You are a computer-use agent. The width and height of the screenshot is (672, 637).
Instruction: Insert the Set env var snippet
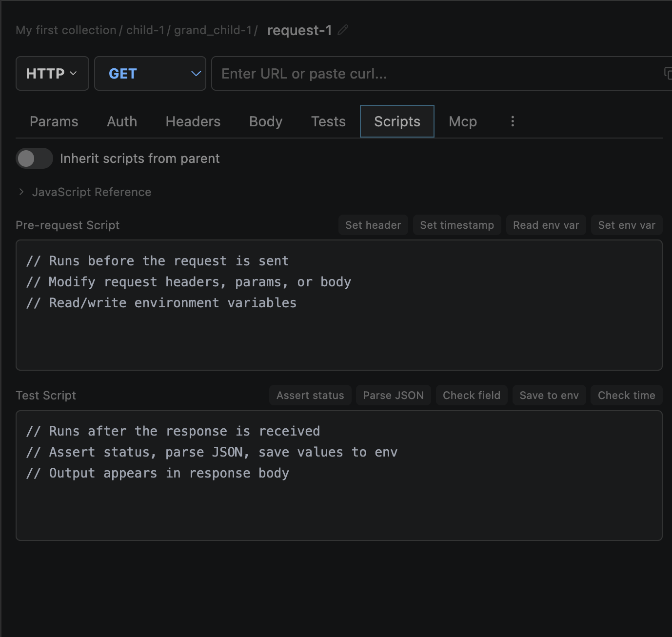tap(627, 225)
